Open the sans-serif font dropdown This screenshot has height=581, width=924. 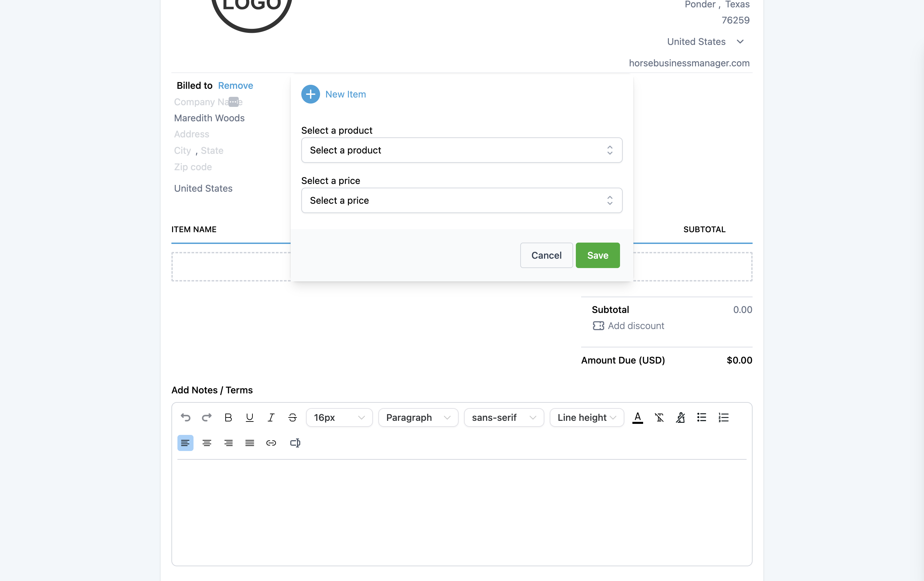pos(504,417)
